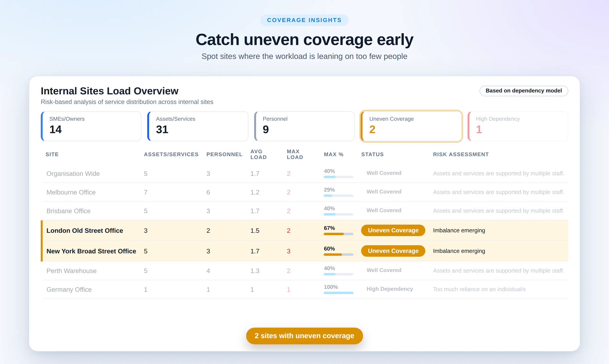
Task: Sort by the PERSONNEL column header
Action: coord(224,154)
